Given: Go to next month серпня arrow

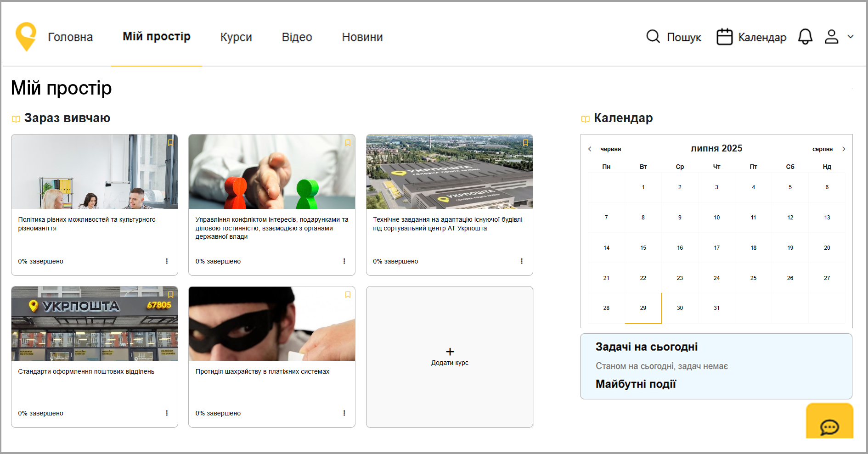Looking at the screenshot, I should click(844, 149).
